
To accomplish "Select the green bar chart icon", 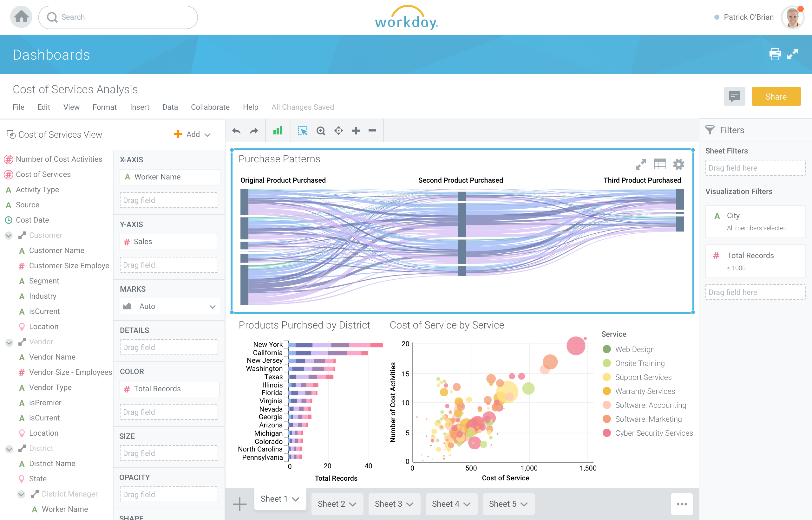I will pos(278,131).
